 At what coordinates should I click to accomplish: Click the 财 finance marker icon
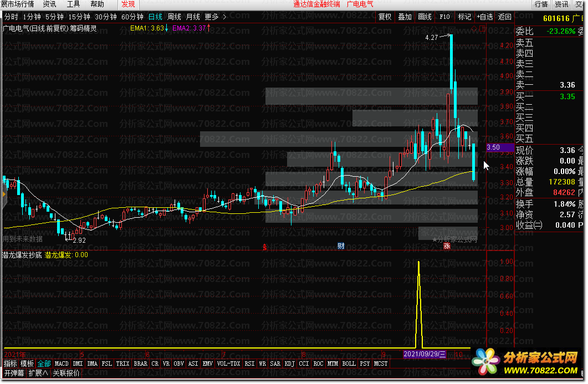[x=341, y=246]
